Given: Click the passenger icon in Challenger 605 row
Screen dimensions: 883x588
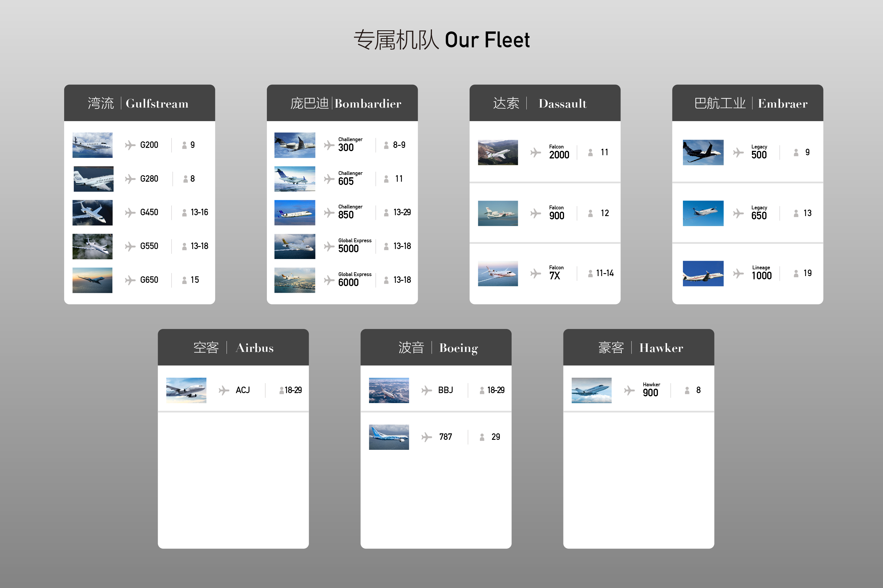Looking at the screenshot, I should coord(386,179).
